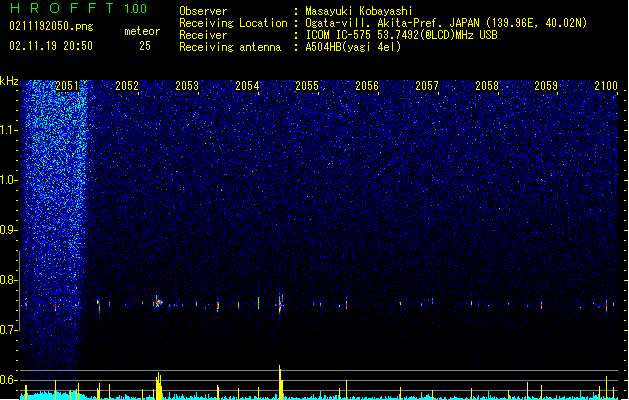Click the 1.1 kHz frequency label
The width and height of the screenshot is (629, 400).
pos(9,130)
